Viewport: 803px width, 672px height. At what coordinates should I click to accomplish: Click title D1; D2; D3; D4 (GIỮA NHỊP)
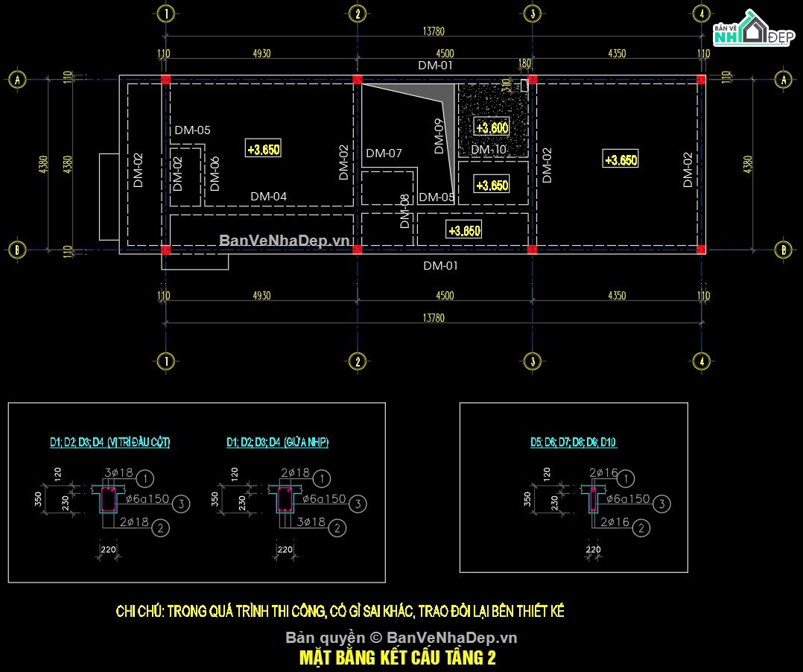tap(278, 442)
